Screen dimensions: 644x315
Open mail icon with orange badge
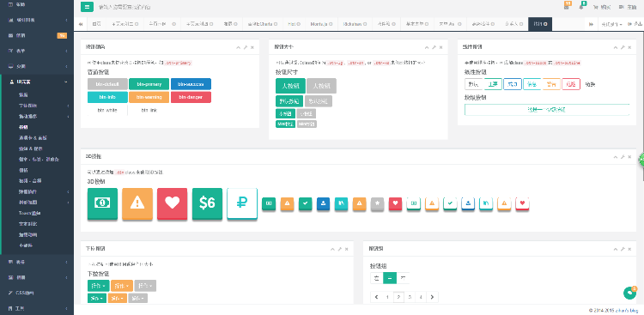pyautogui.click(x=567, y=7)
